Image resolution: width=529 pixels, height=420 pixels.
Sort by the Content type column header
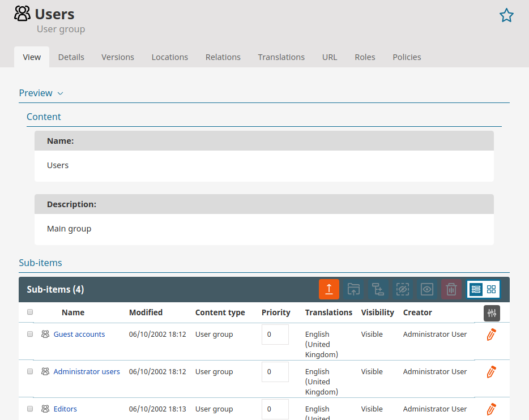pyautogui.click(x=220, y=312)
